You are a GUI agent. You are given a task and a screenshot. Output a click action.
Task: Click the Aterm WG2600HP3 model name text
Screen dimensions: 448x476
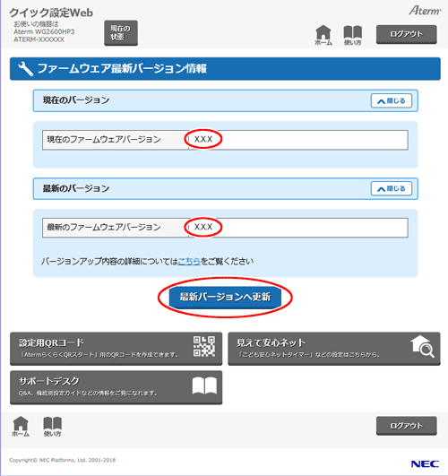pyautogui.click(x=44, y=31)
